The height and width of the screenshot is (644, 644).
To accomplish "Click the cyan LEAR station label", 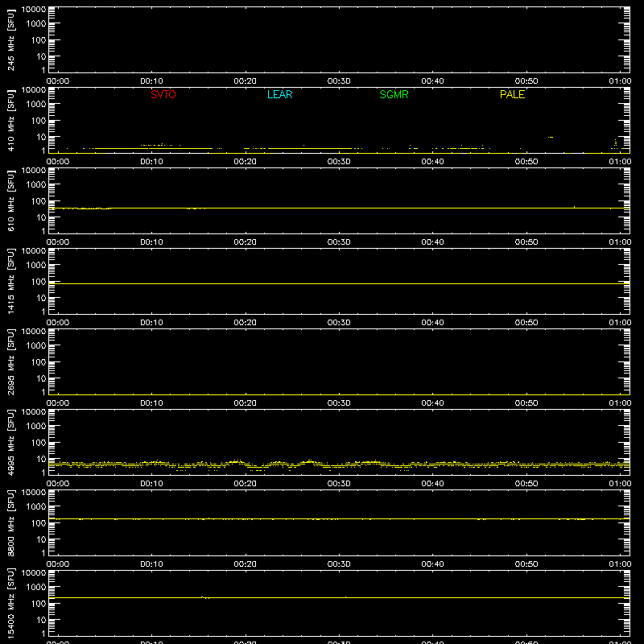I will point(279,94).
